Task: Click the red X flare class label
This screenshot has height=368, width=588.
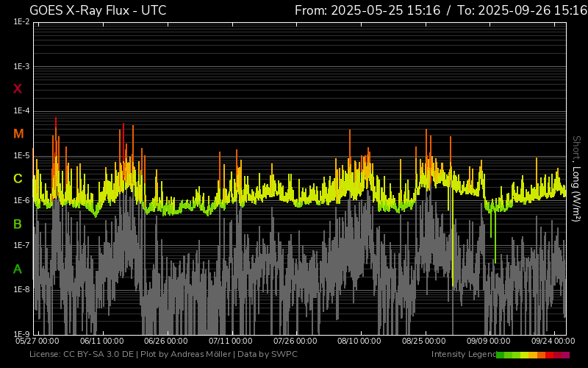Action: (x=18, y=89)
